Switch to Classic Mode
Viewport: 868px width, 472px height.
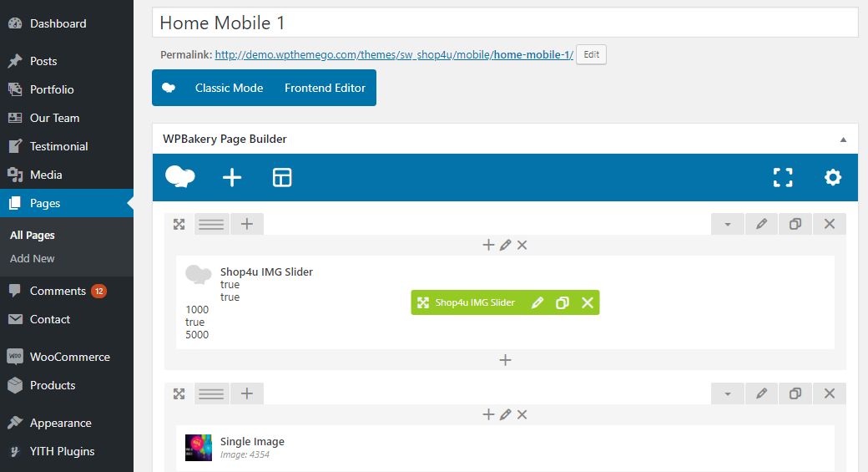pos(229,88)
